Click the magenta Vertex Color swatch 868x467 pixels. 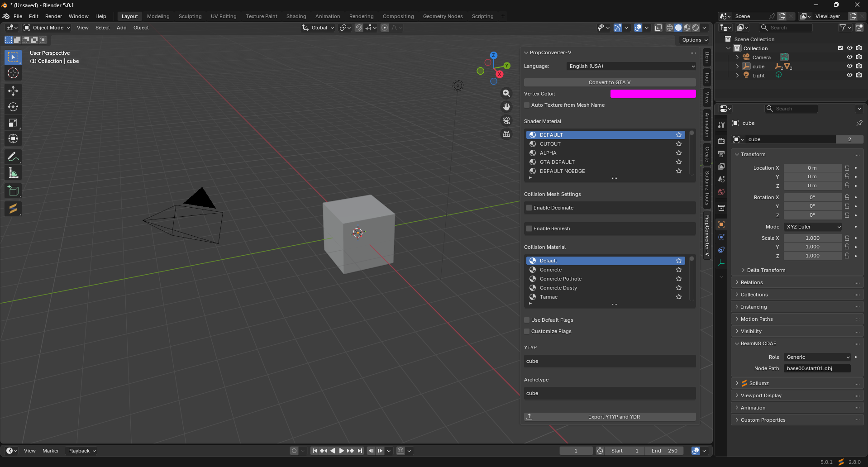(x=653, y=94)
